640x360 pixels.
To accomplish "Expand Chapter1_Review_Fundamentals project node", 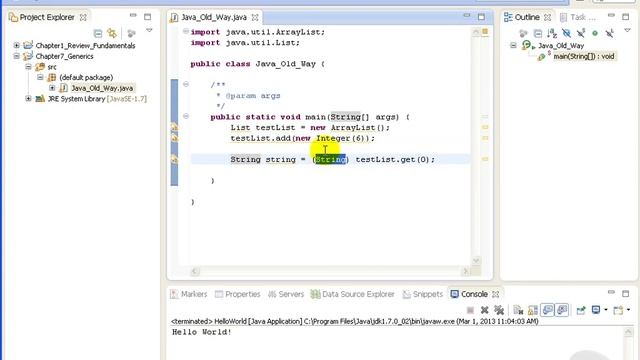I will click(16, 45).
